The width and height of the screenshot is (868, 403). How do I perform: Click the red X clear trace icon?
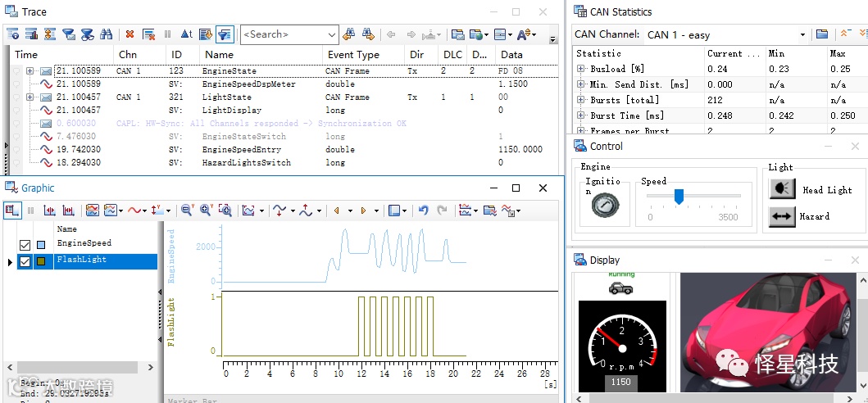click(x=130, y=34)
